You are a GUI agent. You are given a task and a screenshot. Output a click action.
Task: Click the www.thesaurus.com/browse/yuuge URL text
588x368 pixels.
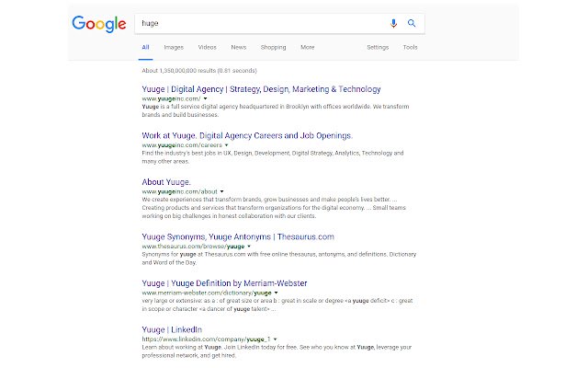[x=193, y=247]
